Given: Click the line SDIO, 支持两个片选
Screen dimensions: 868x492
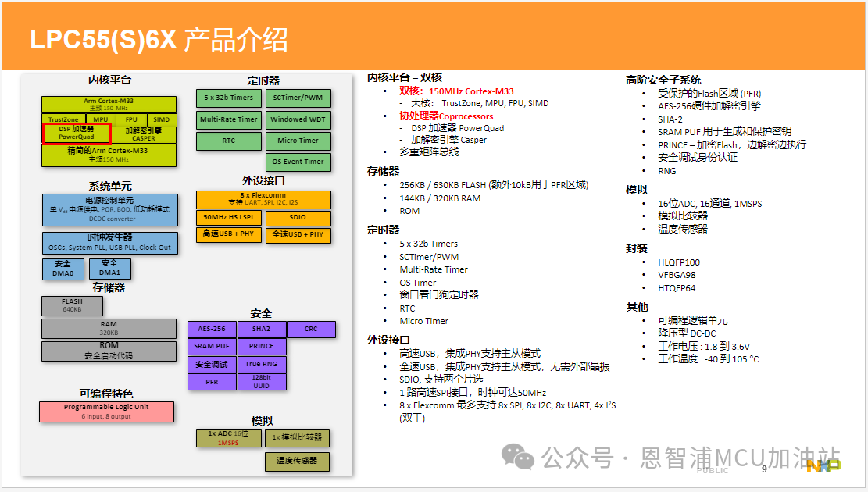Looking at the screenshot, I should click(441, 379).
